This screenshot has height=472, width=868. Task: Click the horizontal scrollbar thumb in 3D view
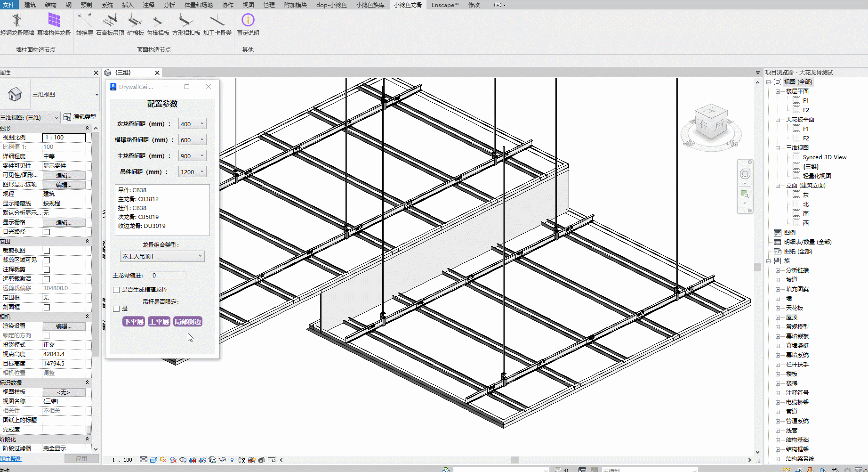(x=515, y=460)
